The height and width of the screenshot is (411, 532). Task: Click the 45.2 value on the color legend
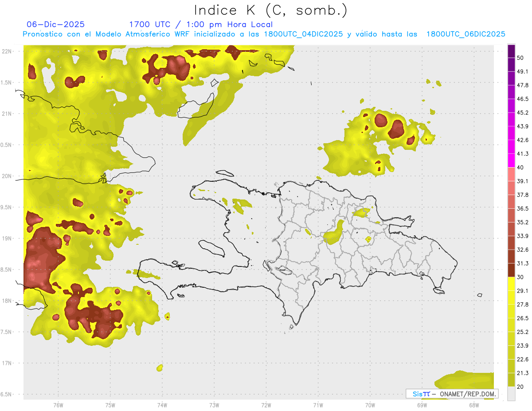pyautogui.click(x=523, y=113)
